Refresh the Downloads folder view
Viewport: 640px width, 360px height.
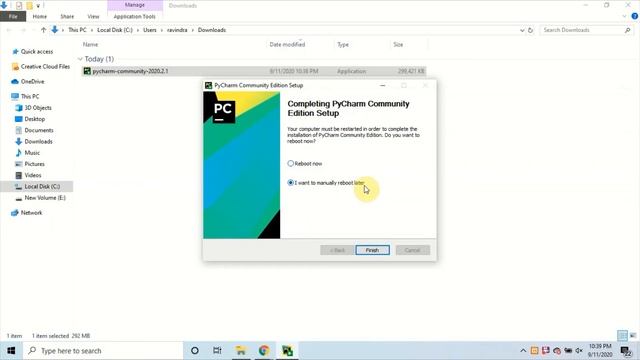point(530,30)
